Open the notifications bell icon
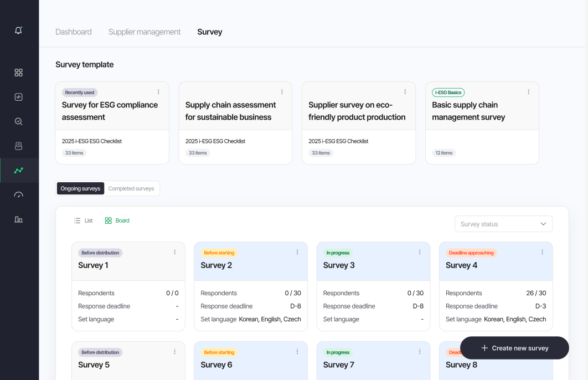The width and height of the screenshot is (588, 380). coord(18,30)
